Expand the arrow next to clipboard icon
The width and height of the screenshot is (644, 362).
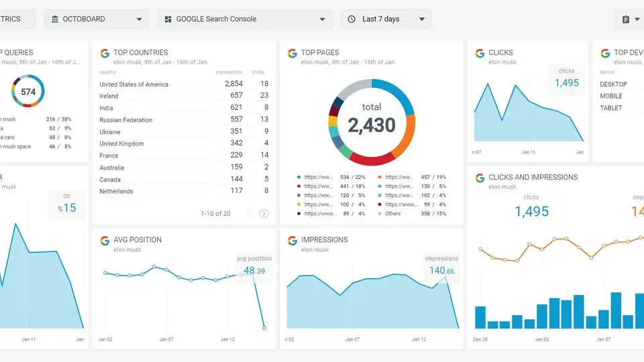(637, 19)
